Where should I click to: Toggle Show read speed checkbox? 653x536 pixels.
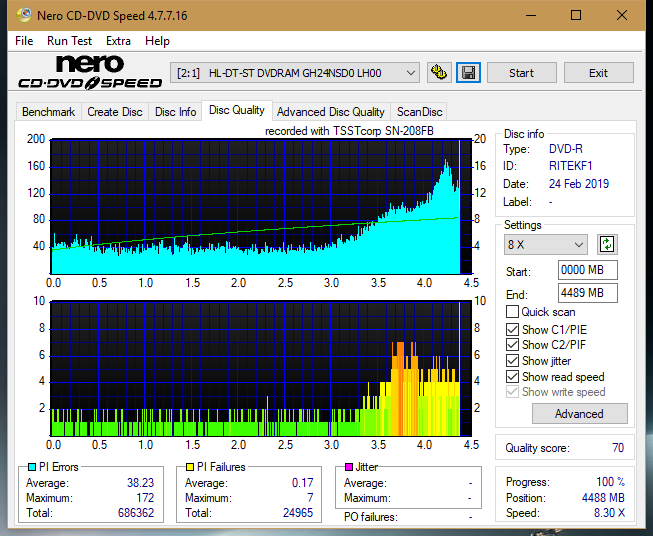coord(512,376)
